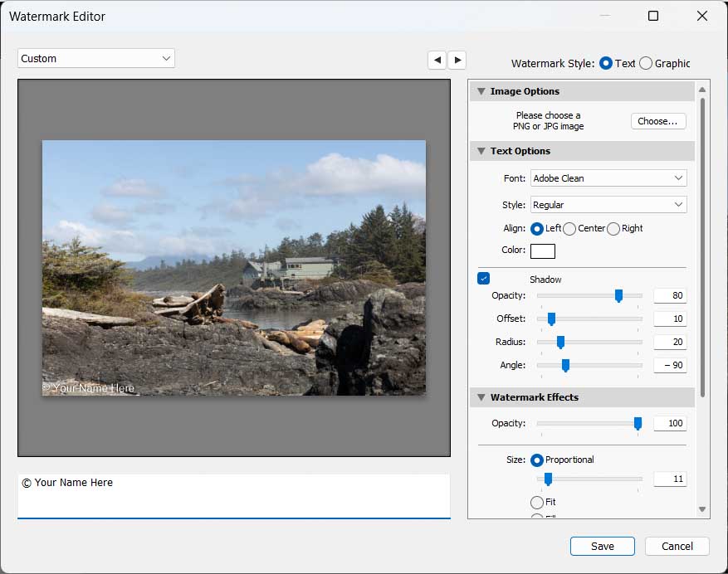Viewport: 728px width, 574px height.
Task: Open the text Color swatch
Action: click(543, 251)
